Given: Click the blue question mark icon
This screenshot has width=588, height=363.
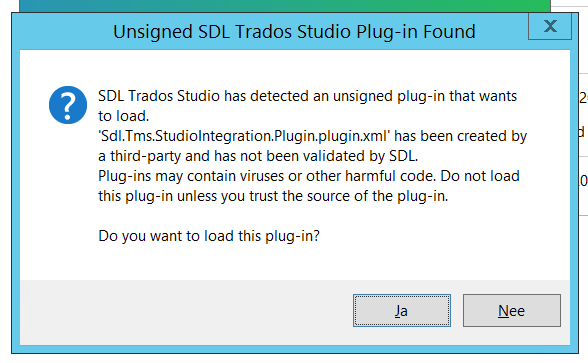Looking at the screenshot, I should coord(68,105).
